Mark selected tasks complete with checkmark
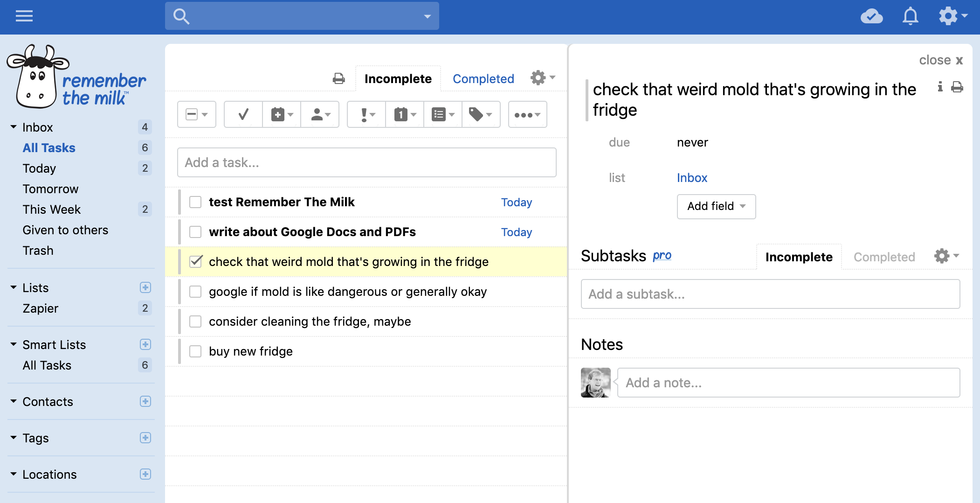Image resolution: width=980 pixels, height=503 pixels. point(243,114)
